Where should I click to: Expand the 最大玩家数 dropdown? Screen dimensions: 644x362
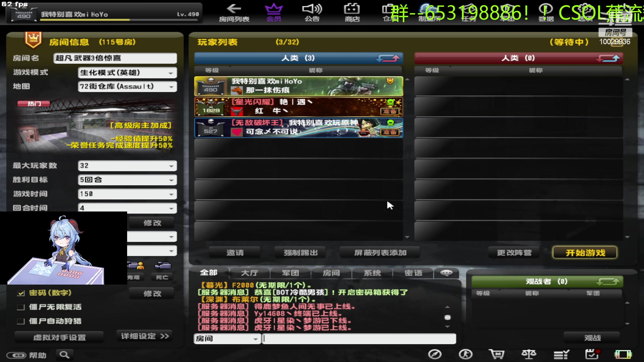127,166
